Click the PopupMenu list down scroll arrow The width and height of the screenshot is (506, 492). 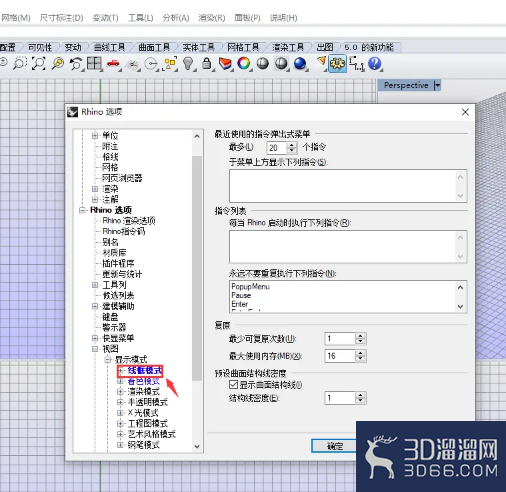pyautogui.click(x=460, y=306)
